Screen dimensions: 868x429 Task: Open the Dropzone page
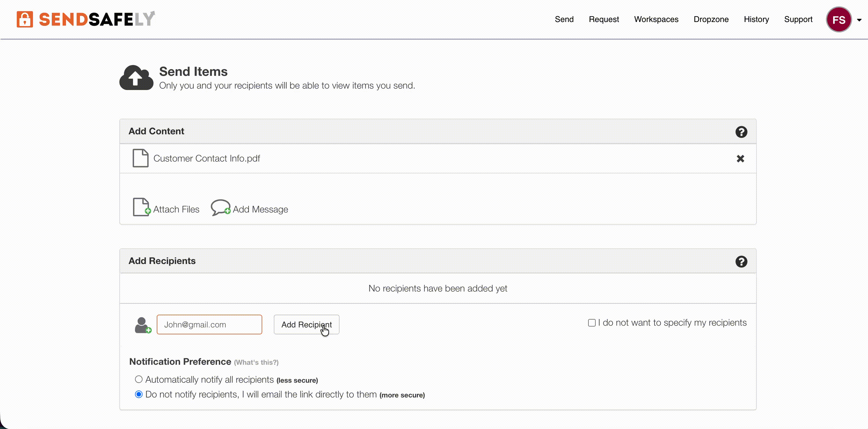tap(711, 19)
